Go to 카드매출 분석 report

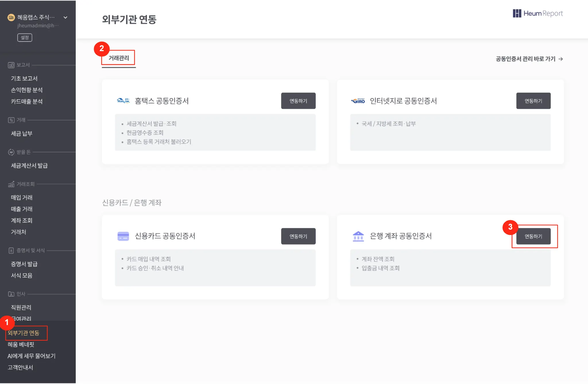point(27,101)
